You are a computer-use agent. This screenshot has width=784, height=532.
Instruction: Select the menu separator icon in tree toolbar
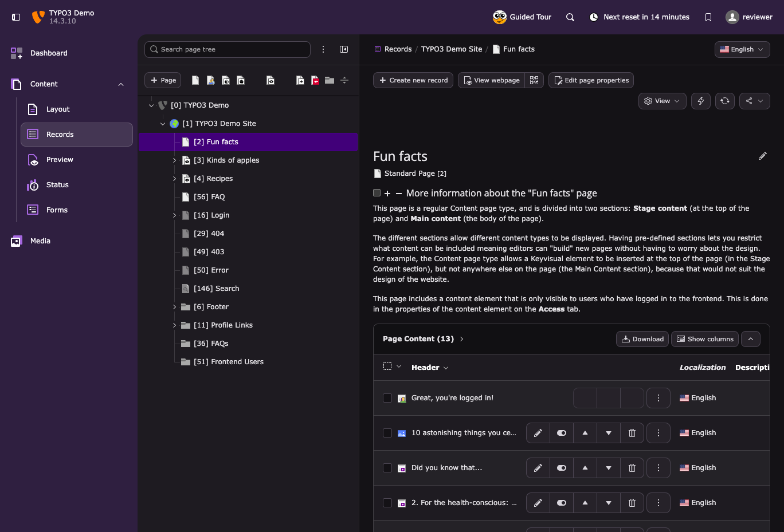tap(344, 80)
